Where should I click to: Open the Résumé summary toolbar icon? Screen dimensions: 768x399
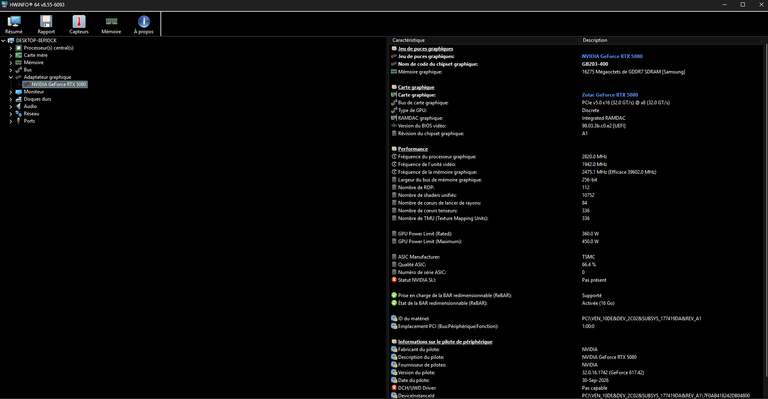click(x=14, y=22)
